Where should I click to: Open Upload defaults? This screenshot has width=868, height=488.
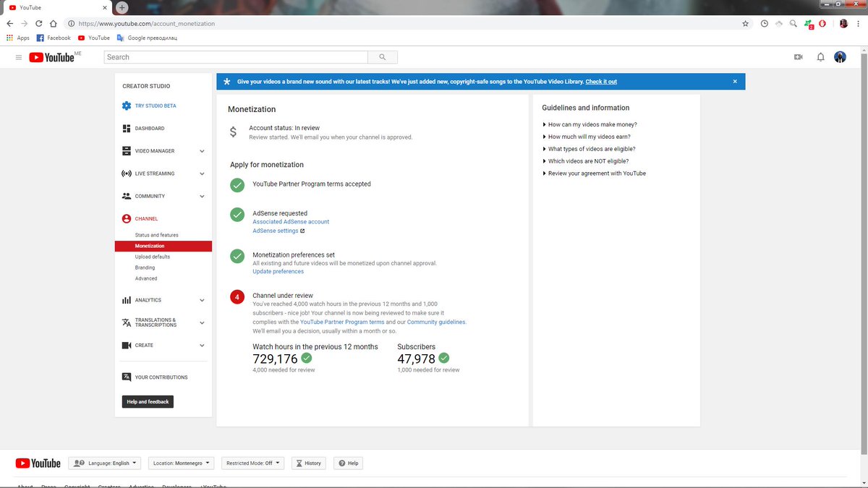click(153, 257)
